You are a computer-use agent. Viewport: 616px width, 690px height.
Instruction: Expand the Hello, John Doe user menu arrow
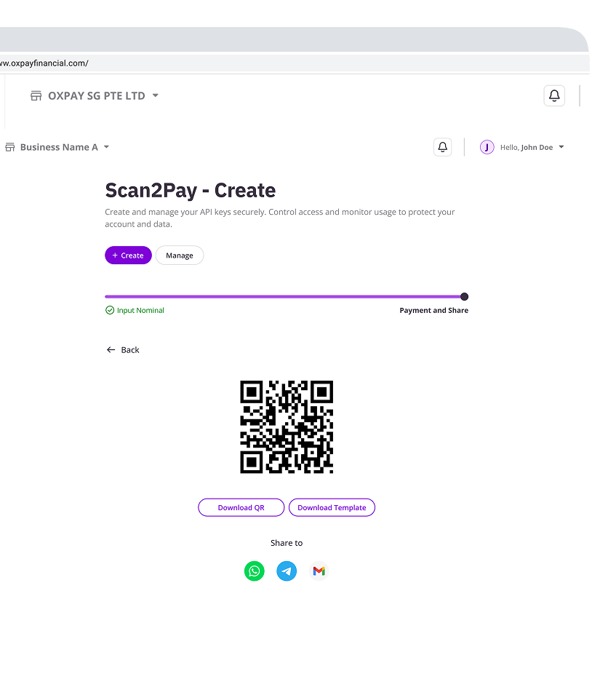coord(561,147)
